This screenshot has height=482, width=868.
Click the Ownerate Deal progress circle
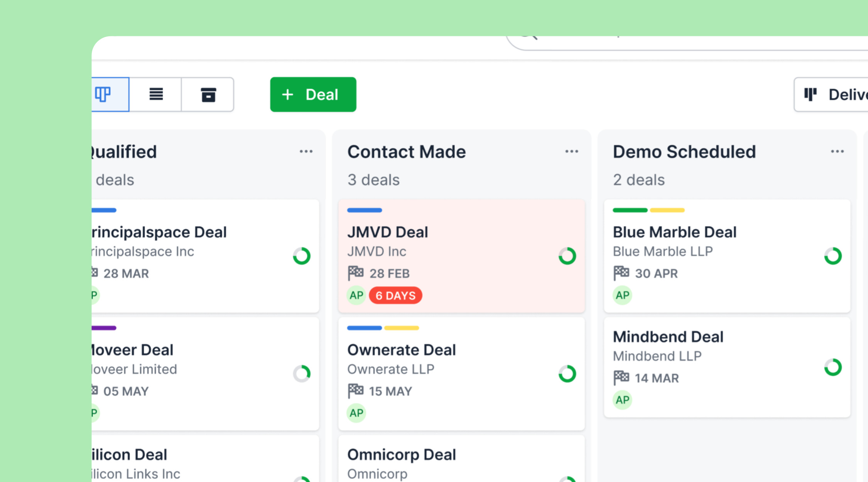567,374
